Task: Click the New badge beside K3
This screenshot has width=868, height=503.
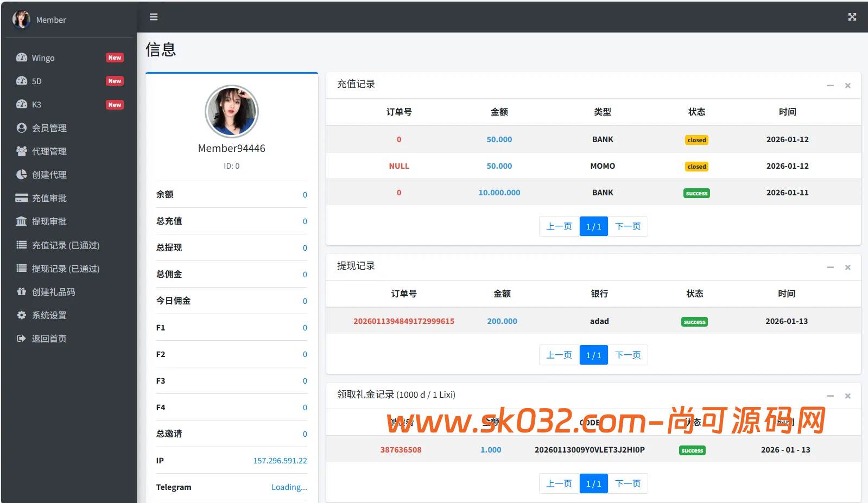Action: [115, 105]
